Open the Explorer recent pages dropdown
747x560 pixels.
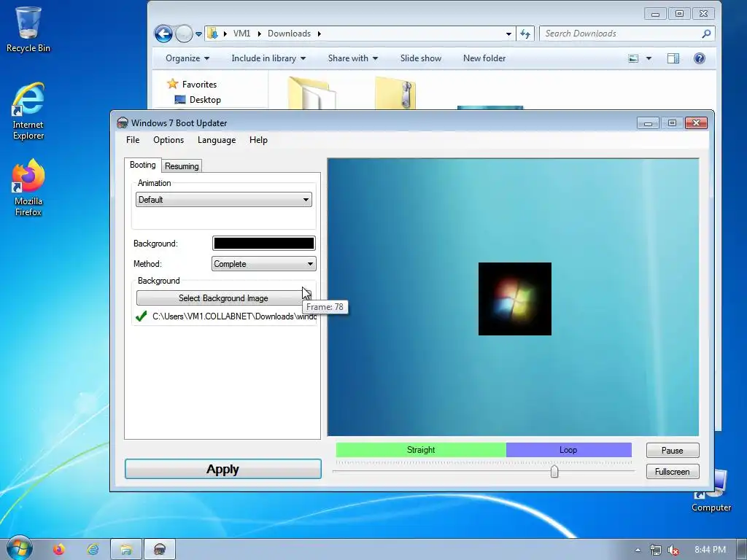(x=198, y=34)
